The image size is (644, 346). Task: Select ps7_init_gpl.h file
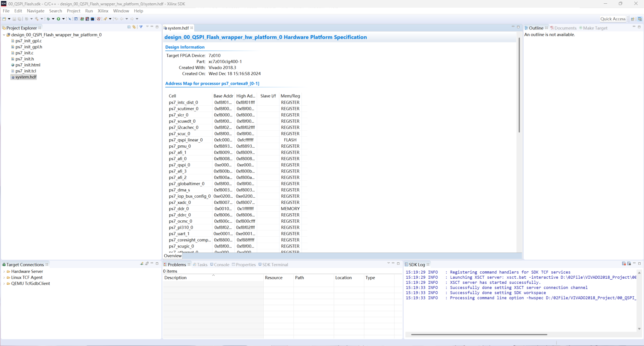tap(29, 47)
